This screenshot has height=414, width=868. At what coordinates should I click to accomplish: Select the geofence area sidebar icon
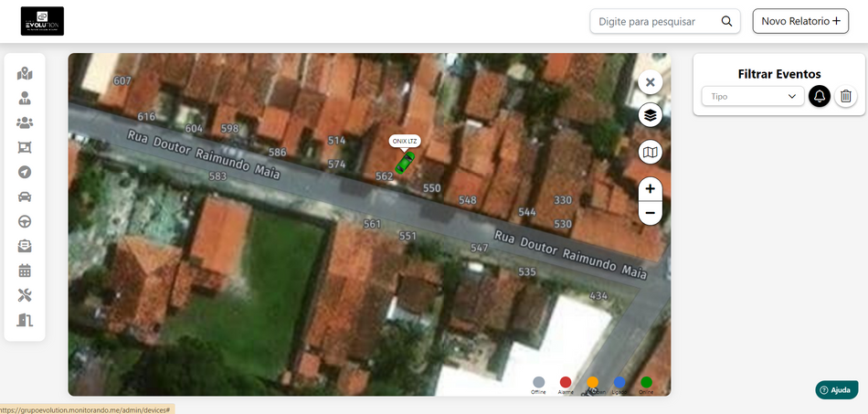tap(25, 147)
